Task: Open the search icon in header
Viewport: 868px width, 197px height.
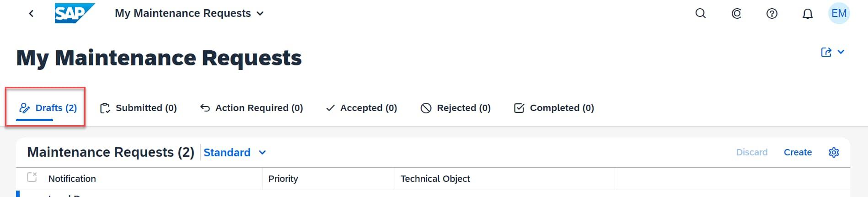Action: tap(700, 14)
